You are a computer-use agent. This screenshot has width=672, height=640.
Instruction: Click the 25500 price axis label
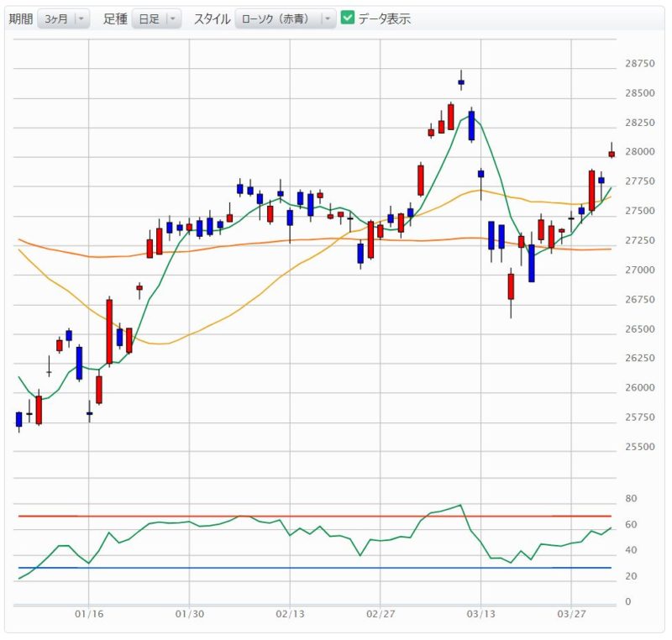click(x=640, y=447)
